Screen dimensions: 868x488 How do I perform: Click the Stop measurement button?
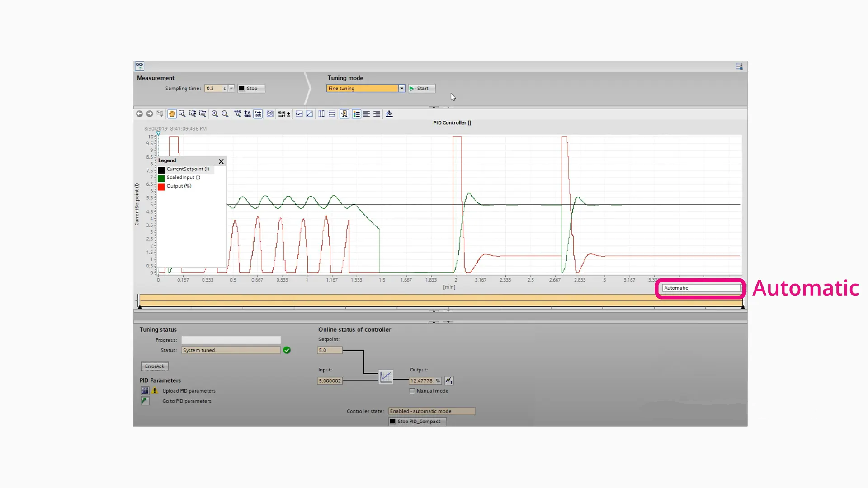point(251,89)
